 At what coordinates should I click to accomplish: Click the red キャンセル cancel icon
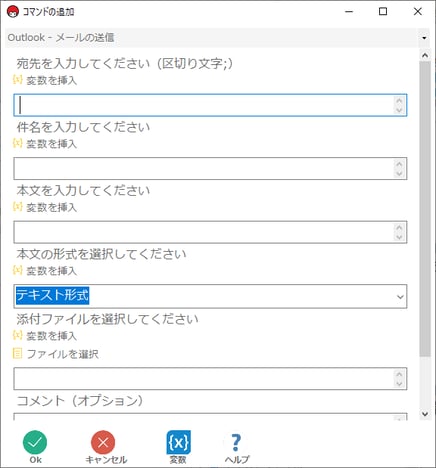coord(103,442)
